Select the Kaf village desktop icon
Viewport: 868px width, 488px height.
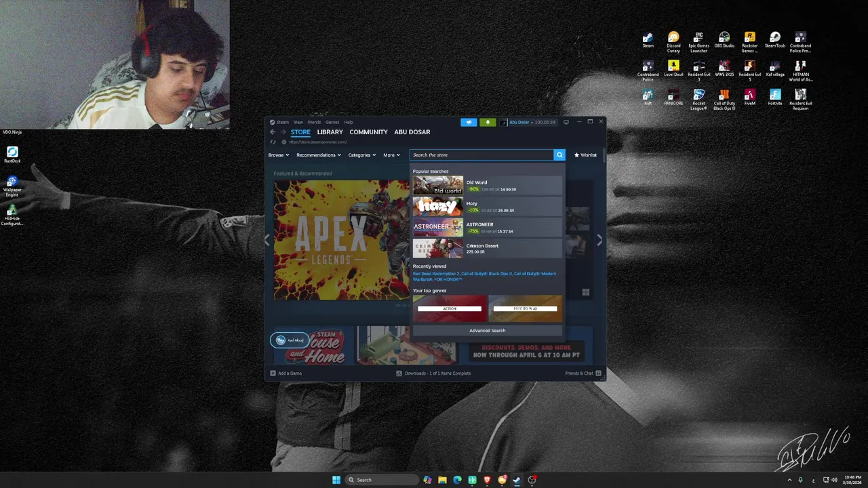[x=775, y=68]
